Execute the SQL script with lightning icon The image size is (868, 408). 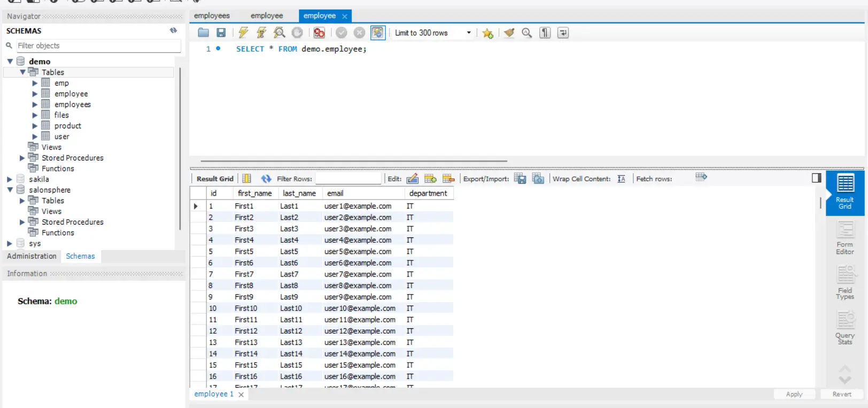[x=243, y=33]
